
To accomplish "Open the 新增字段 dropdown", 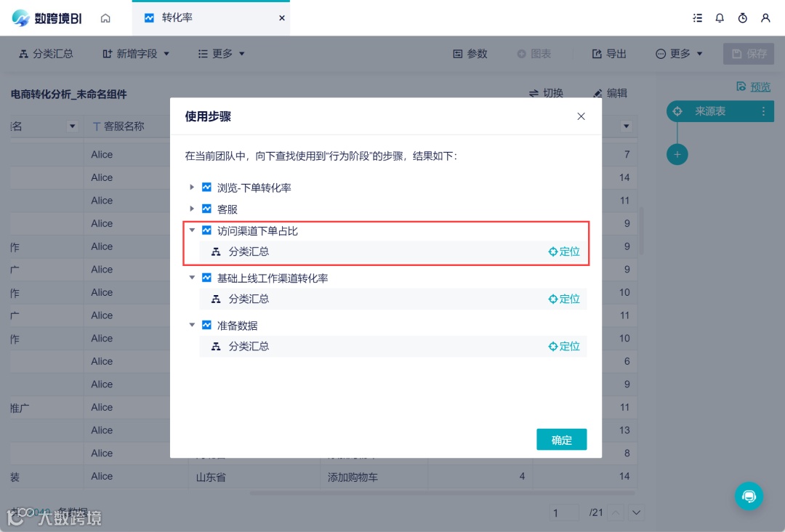I will coord(135,53).
